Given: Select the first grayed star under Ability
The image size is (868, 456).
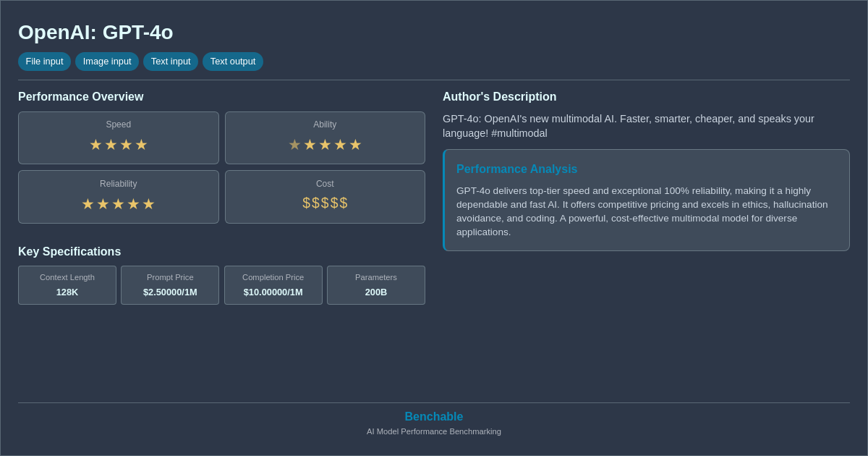Looking at the screenshot, I should coord(294,145).
